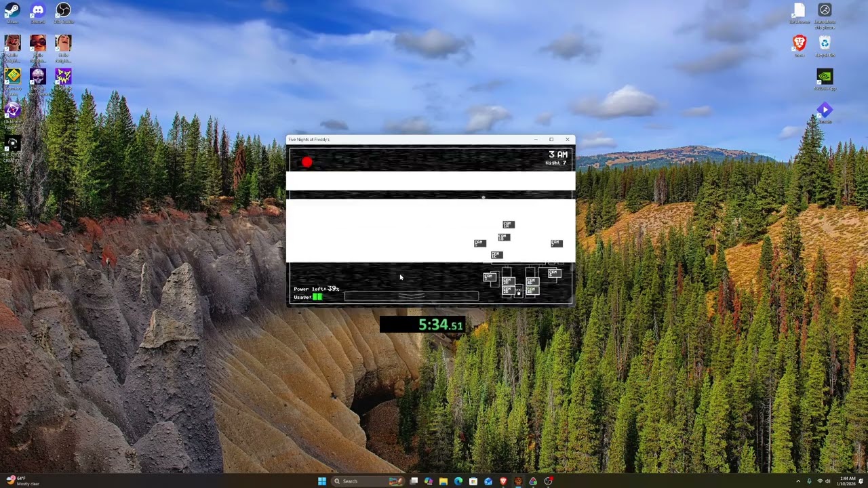This screenshot has height=488, width=868.
Task: Switch to CAM 1B on the map
Action: tap(503, 237)
